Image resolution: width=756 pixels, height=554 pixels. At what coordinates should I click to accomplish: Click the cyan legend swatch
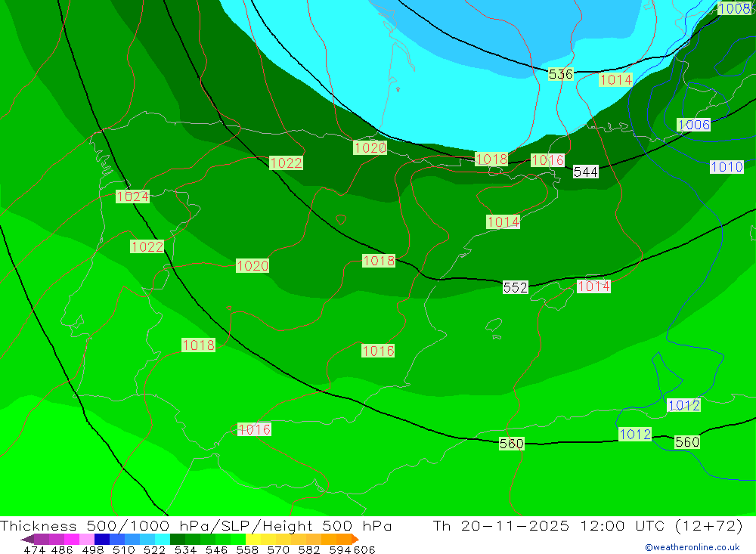click(163, 539)
